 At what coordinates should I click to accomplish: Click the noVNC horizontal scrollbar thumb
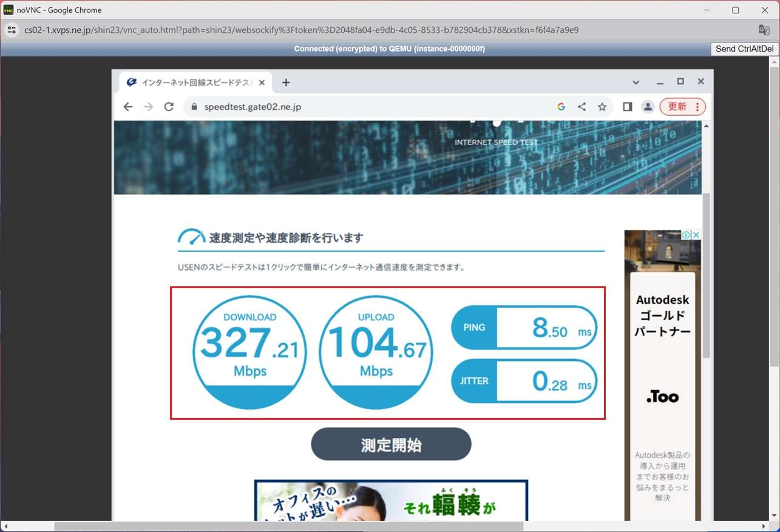point(288,527)
